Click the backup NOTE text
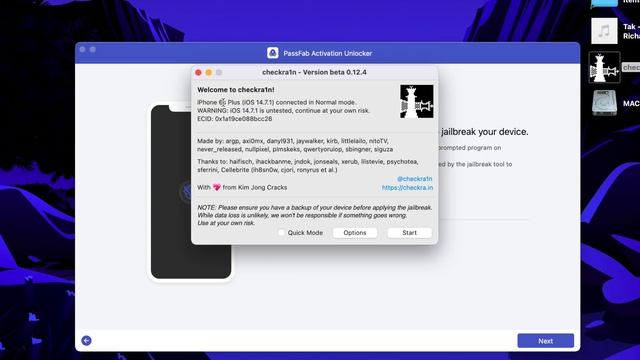The height and width of the screenshot is (360, 640). click(314, 215)
